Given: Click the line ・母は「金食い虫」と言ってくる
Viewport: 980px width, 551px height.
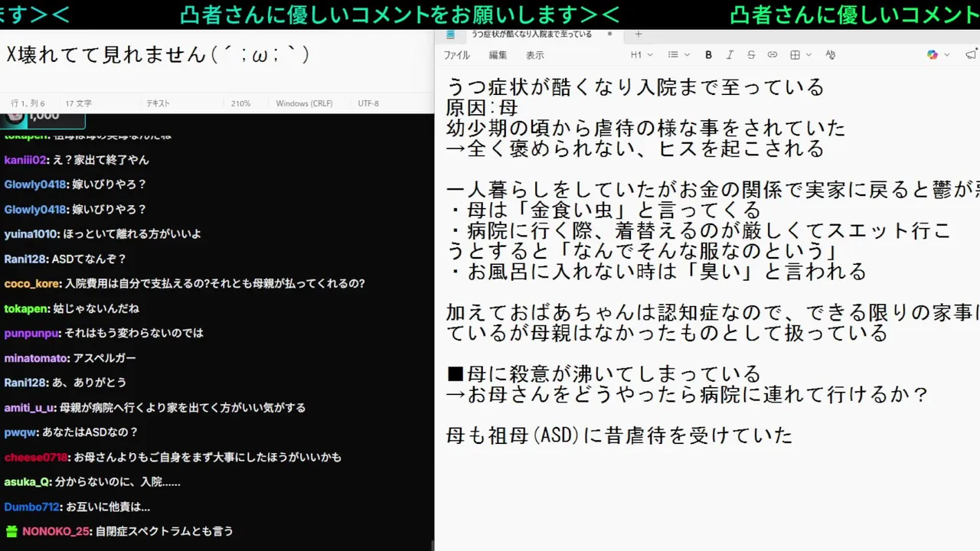Looking at the screenshot, I should coord(603,210).
